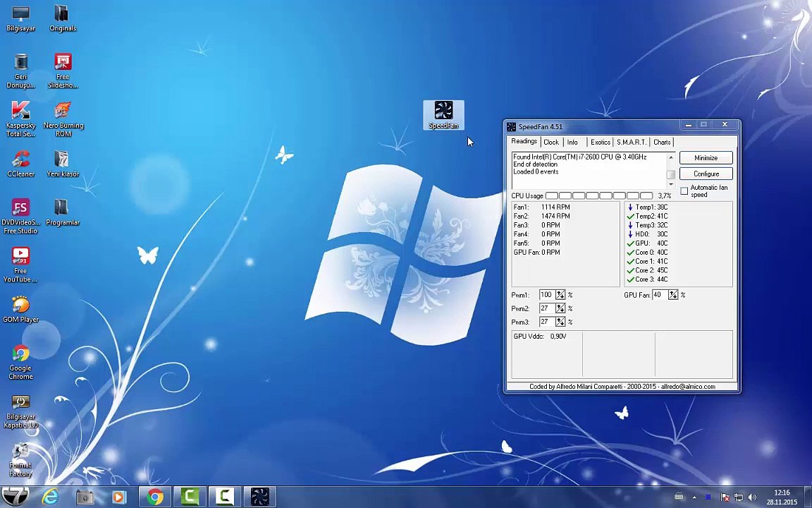Click the 'Core 3: 44C' reading
The height and width of the screenshot is (508, 812).
coord(651,279)
